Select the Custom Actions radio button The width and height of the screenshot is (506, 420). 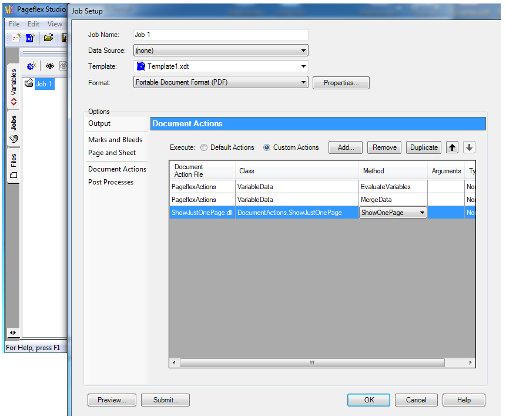click(x=267, y=147)
